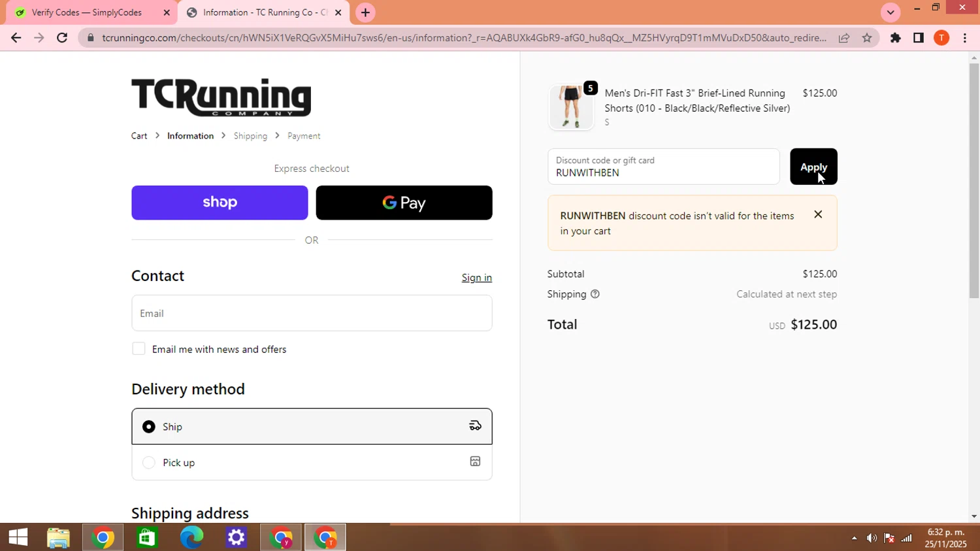Open the network signal icon
This screenshot has height=551, width=980.
click(907, 538)
